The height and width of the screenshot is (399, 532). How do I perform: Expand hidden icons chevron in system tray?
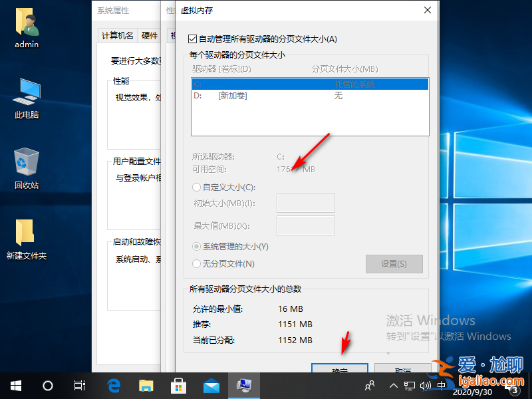(394, 384)
